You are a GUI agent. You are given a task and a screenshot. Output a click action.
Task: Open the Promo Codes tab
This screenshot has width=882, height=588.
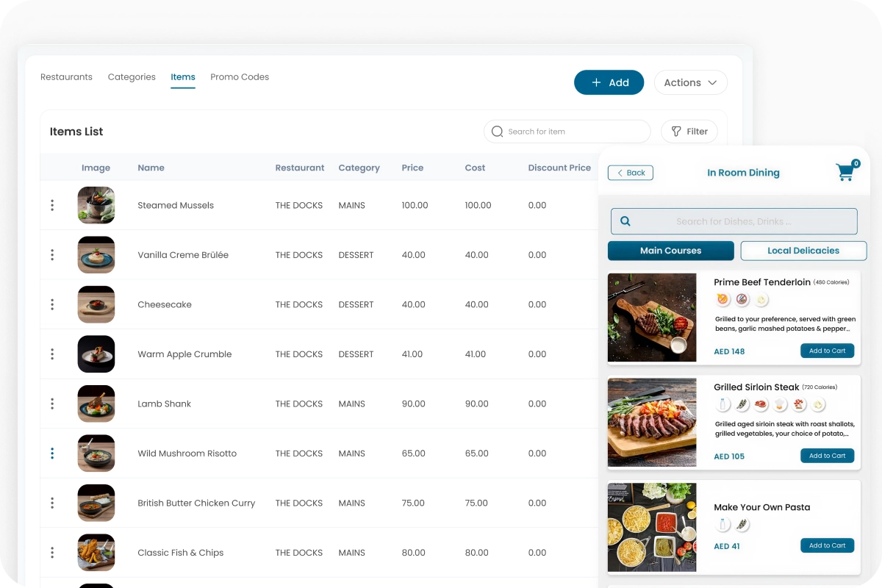point(240,77)
